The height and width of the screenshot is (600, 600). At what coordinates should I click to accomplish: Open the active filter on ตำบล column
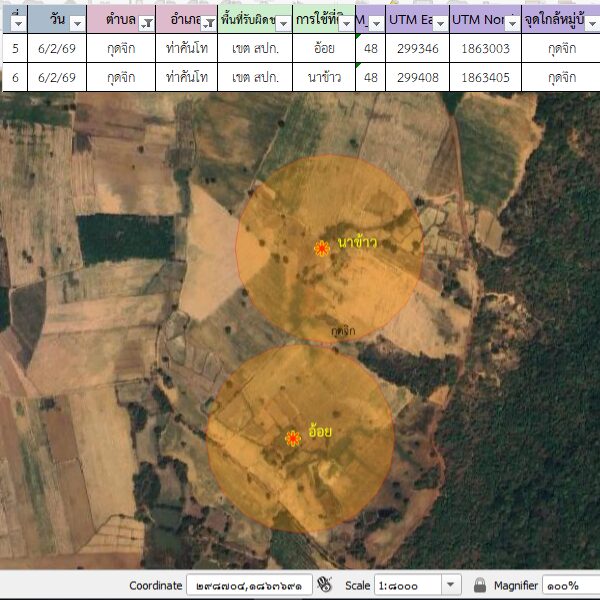pos(146,21)
